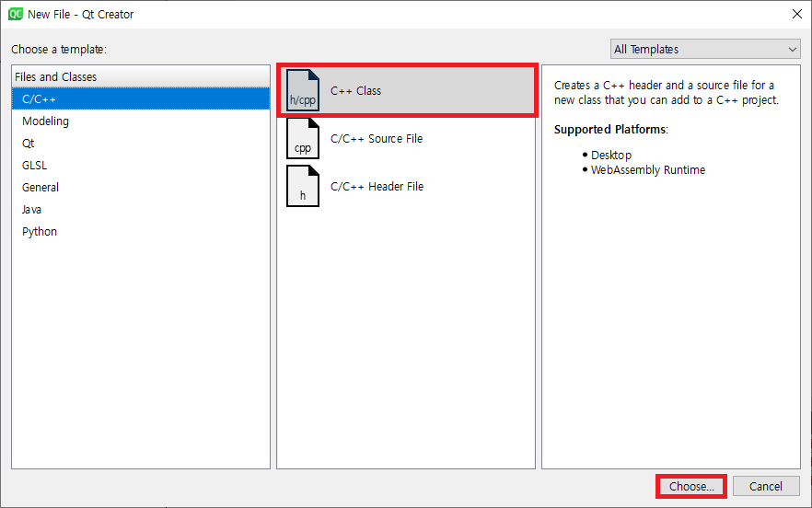
Task: Select the C/C++ category
Action: [141, 98]
